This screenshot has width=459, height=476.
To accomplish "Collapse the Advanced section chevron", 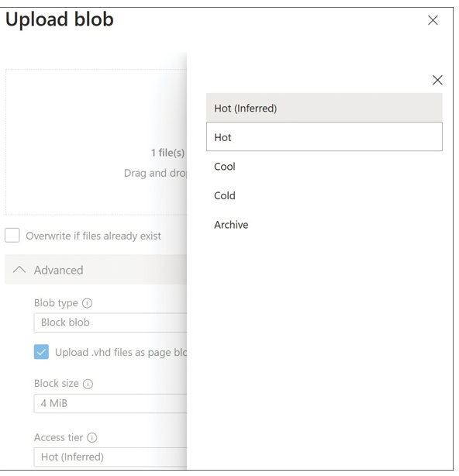I will point(19,270).
